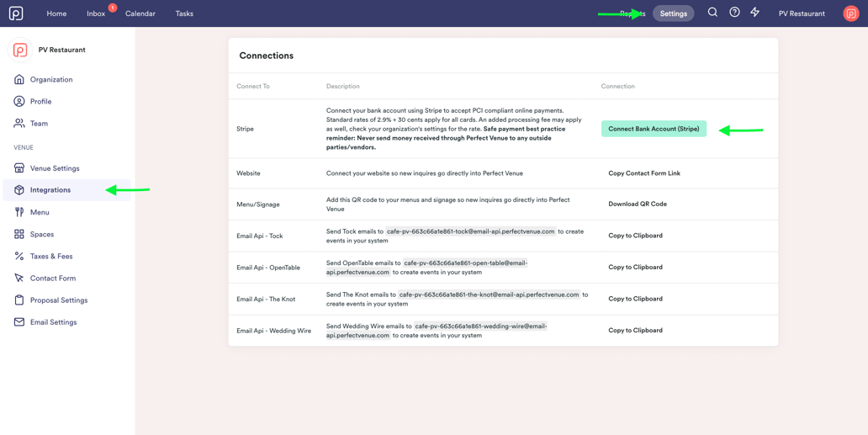Click the Inbox notification badge
The width and height of the screenshot is (868, 435).
tap(113, 8)
